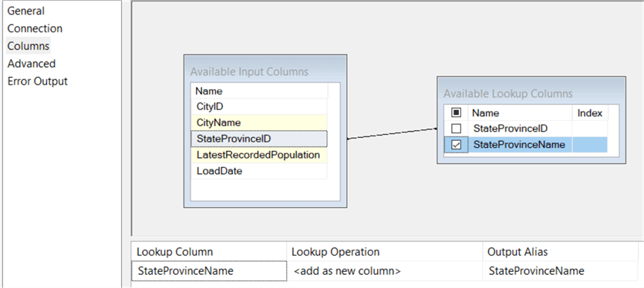Image resolution: width=644 pixels, height=288 pixels.
Task: Select the Columns page
Action: 29,46
